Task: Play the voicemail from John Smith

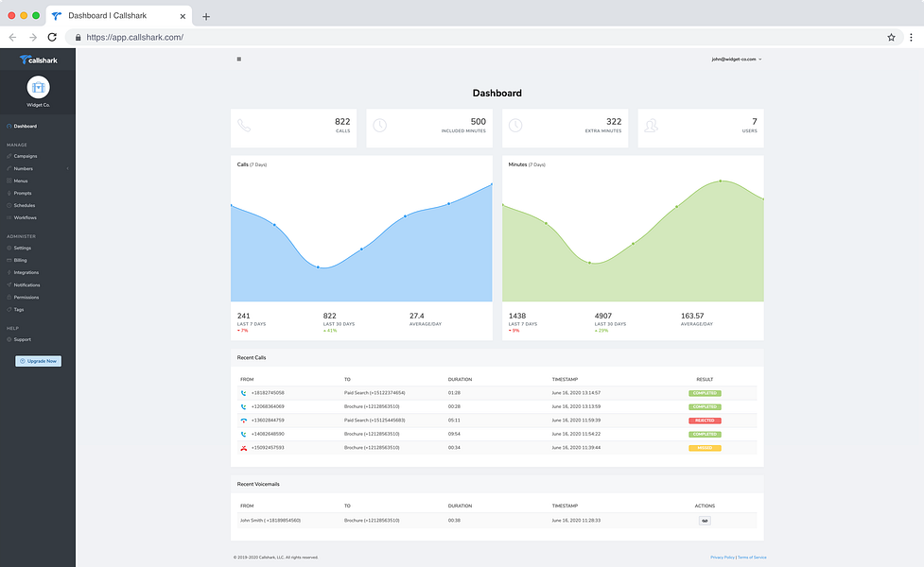Action: point(705,521)
